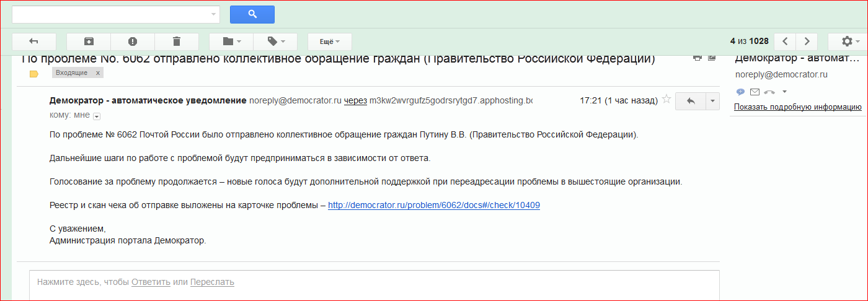Toggle the yellow importance marker
868x301 pixels.
(x=34, y=74)
